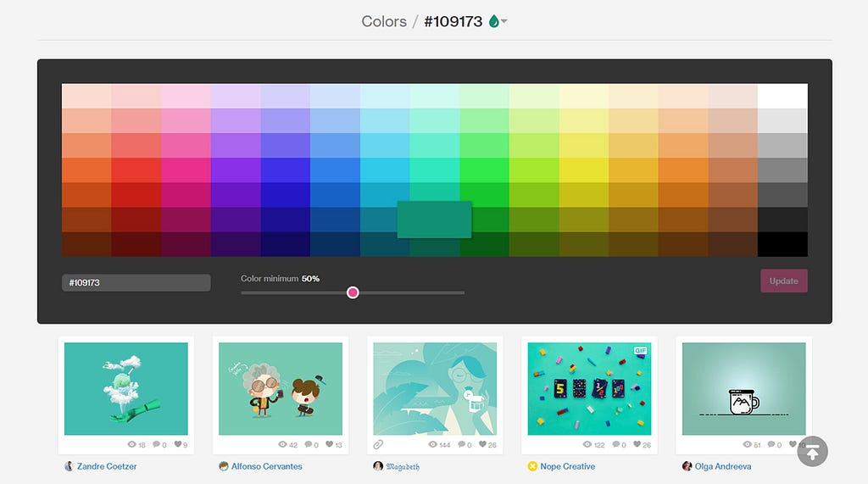868x484 pixels.
Task: Click the green color drop icon in header
Action: click(493, 21)
